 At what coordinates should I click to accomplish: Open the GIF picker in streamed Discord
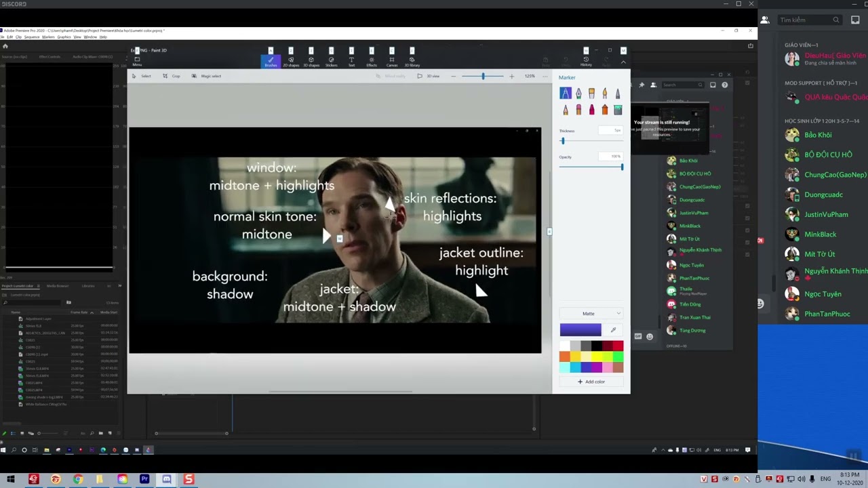pyautogui.click(x=638, y=336)
